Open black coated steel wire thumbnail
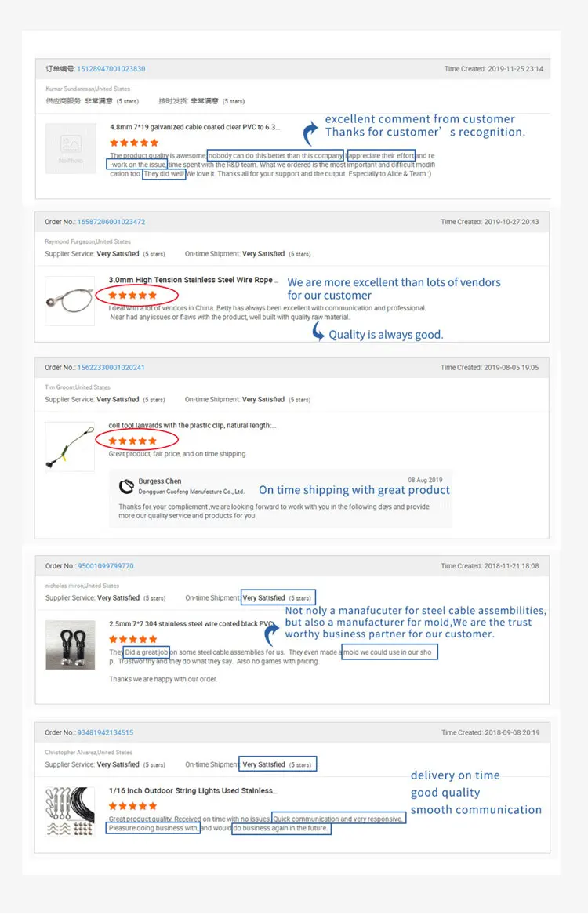588x915 pixels. coord(71,644)
